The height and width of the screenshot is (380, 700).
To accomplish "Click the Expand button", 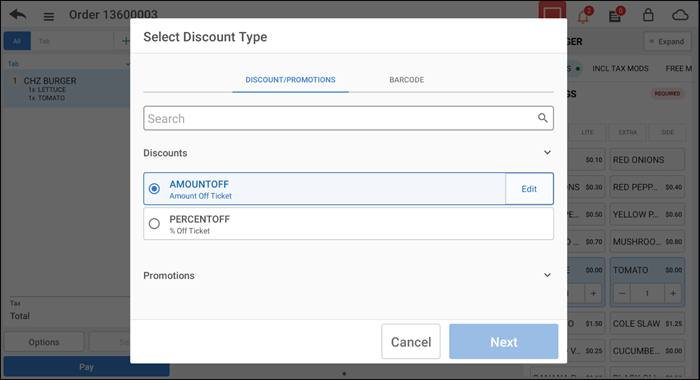I will tap(667, 42).
